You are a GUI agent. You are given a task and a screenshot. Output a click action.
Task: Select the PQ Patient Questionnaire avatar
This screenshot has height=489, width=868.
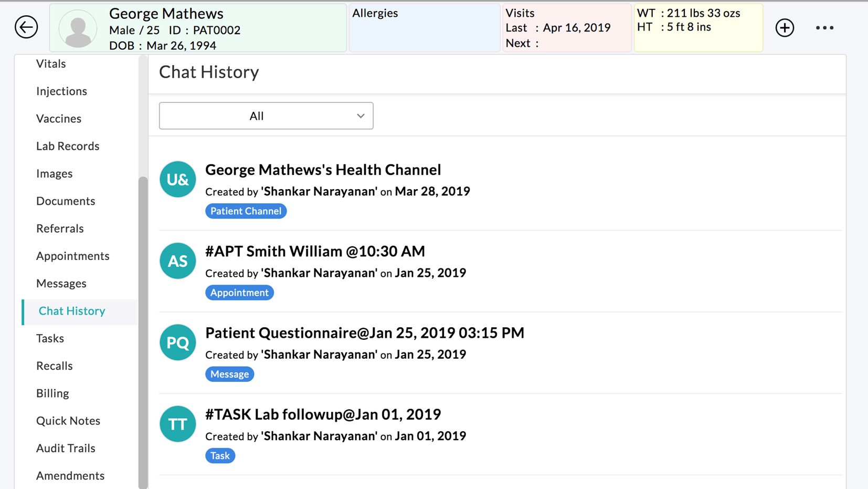177,342
